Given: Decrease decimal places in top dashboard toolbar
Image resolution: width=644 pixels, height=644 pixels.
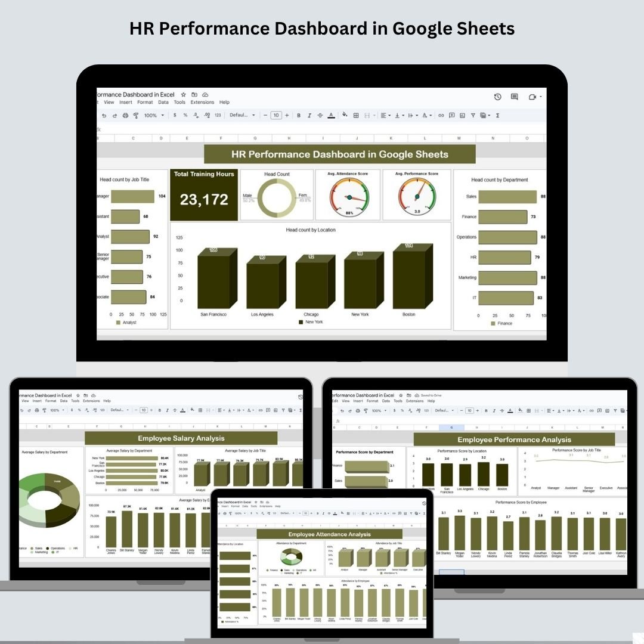Looking at the screenshot, I should (x=196, y=115).
